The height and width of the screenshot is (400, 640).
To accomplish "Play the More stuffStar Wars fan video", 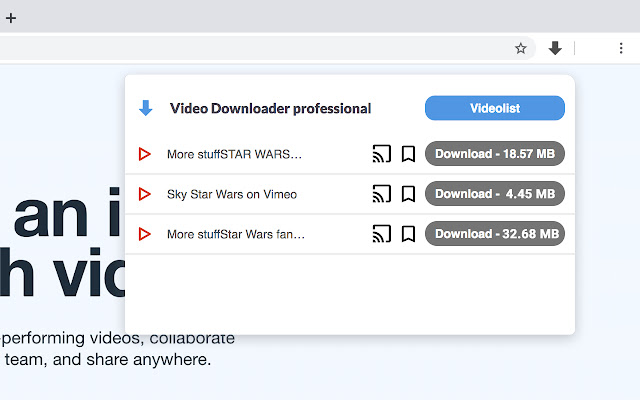I will click(144, 234).
